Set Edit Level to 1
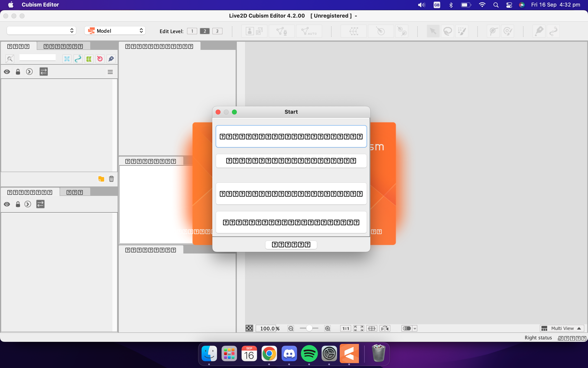The height and width of the screenshot is (368, 588). [192, 31]
